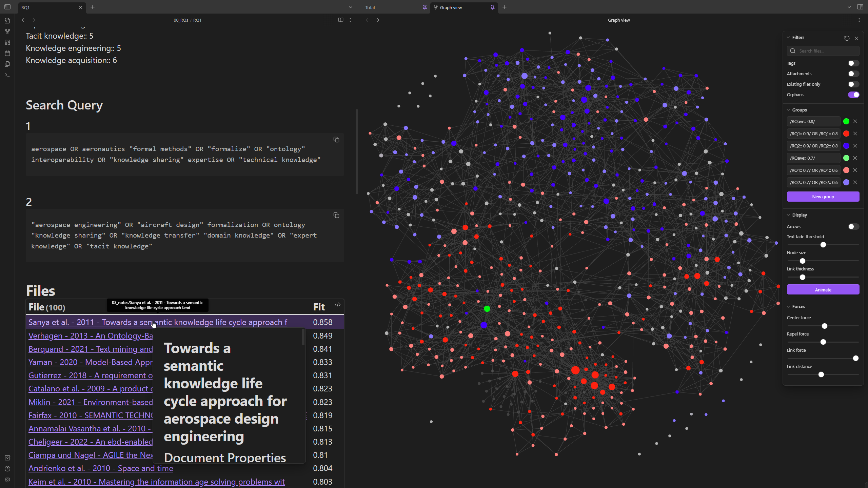868x488 pixels.
Task: Click green color swatch for /RQave:: 0.8/
Action: coord(846,121)
